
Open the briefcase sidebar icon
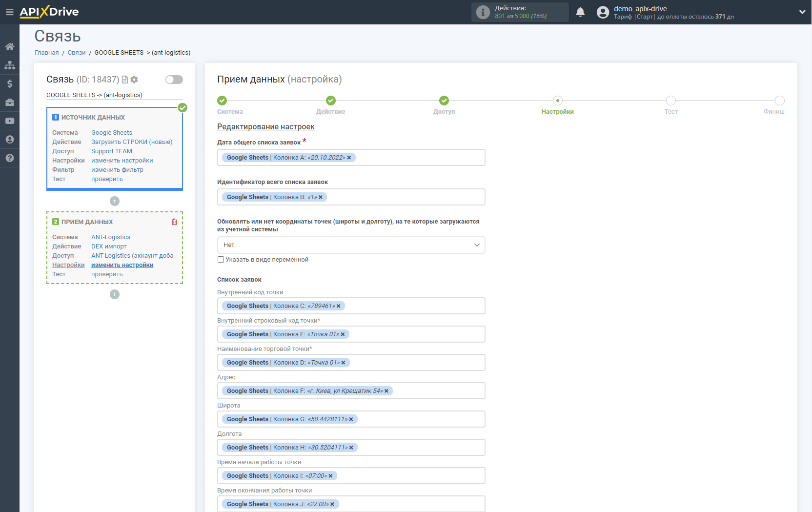coord(10,102)
